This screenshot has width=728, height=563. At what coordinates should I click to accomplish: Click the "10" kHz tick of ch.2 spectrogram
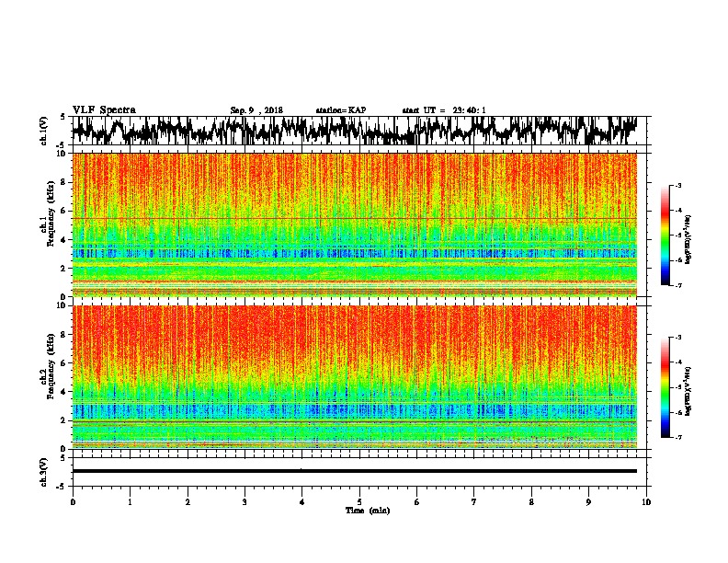point(62,305)
